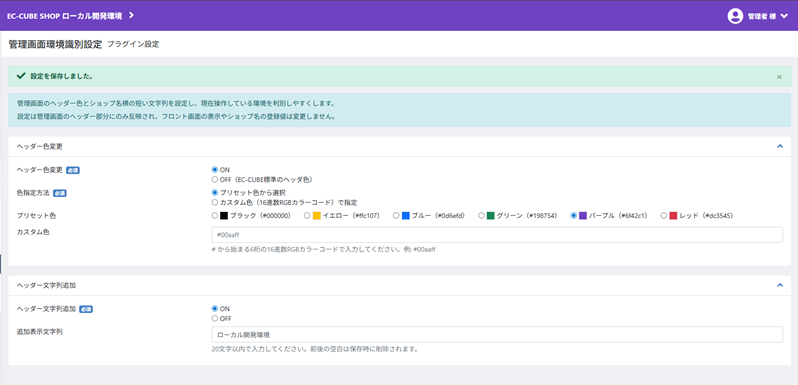Click the 必須 badge beside ヘッダー文字列追加
The image size is (798, 385).
tap(86, 309)
